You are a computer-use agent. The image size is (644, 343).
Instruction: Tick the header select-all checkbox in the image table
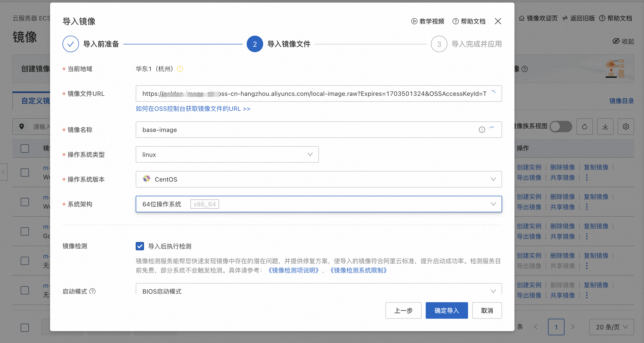point(25,148)
